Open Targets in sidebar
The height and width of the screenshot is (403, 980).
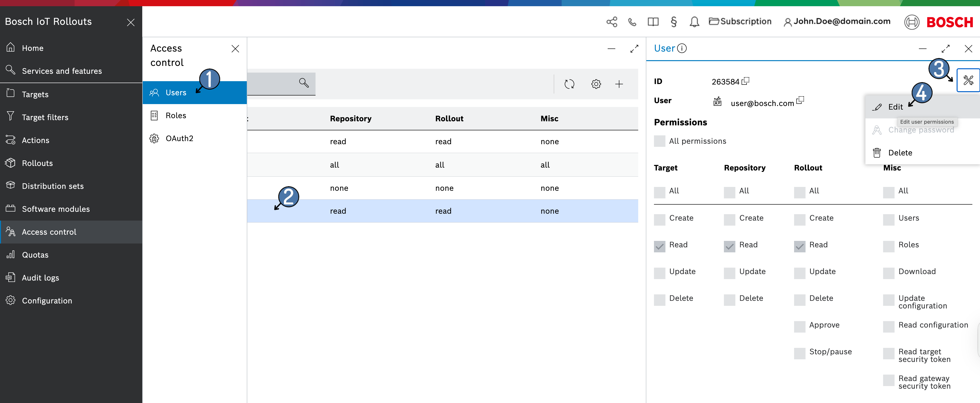71,94
